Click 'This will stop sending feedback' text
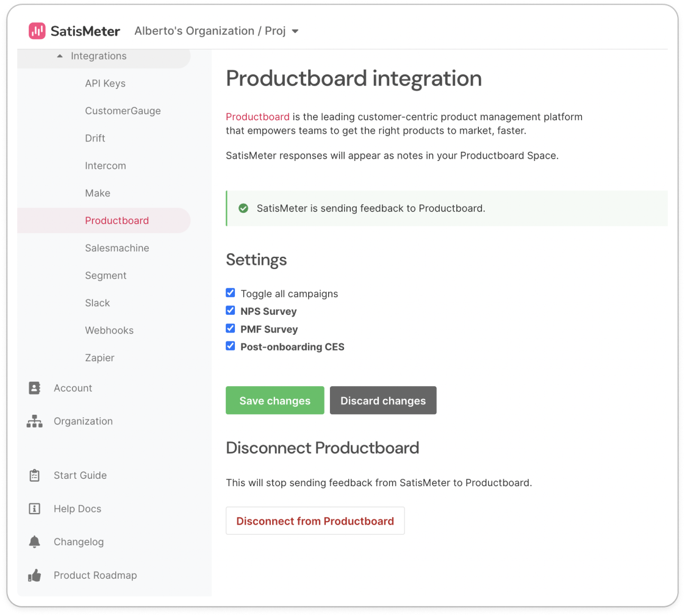The width and height of the screenshot is (685, 616). [x=379, y=483]
